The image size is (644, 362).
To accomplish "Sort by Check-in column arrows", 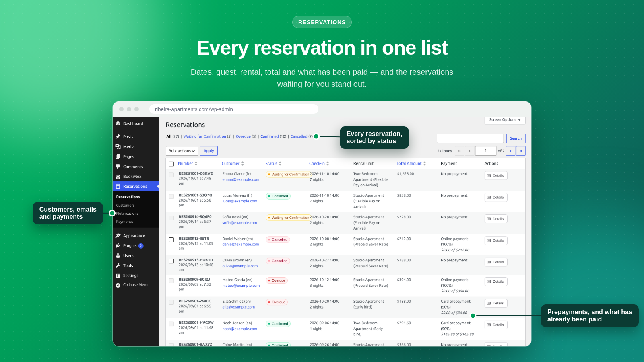I will coord(328,164).
